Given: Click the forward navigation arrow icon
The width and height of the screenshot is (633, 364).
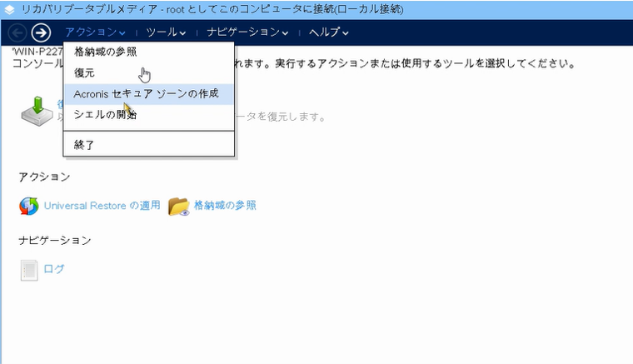Looking at the screenshot, I should 41,32.
